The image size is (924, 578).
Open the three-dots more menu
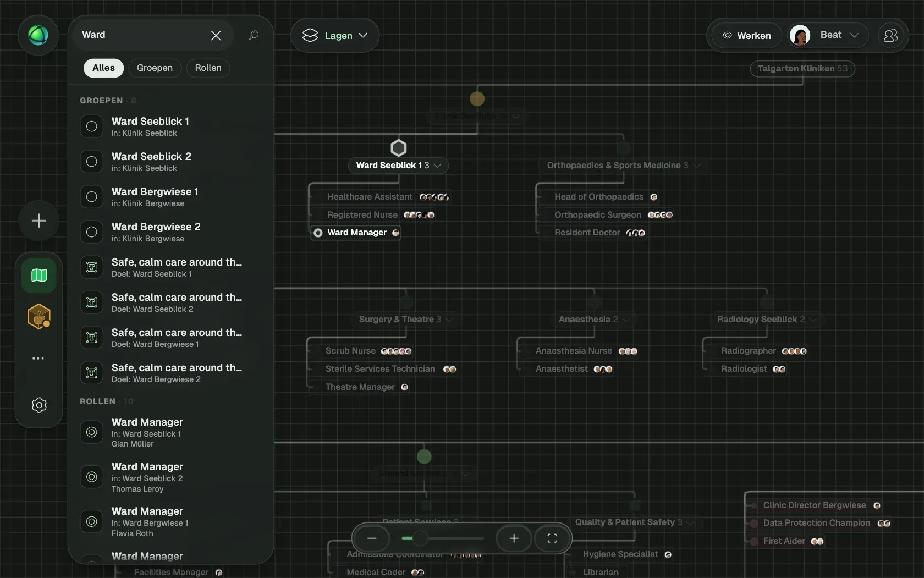pyautogui.click(x=38, y=358)
